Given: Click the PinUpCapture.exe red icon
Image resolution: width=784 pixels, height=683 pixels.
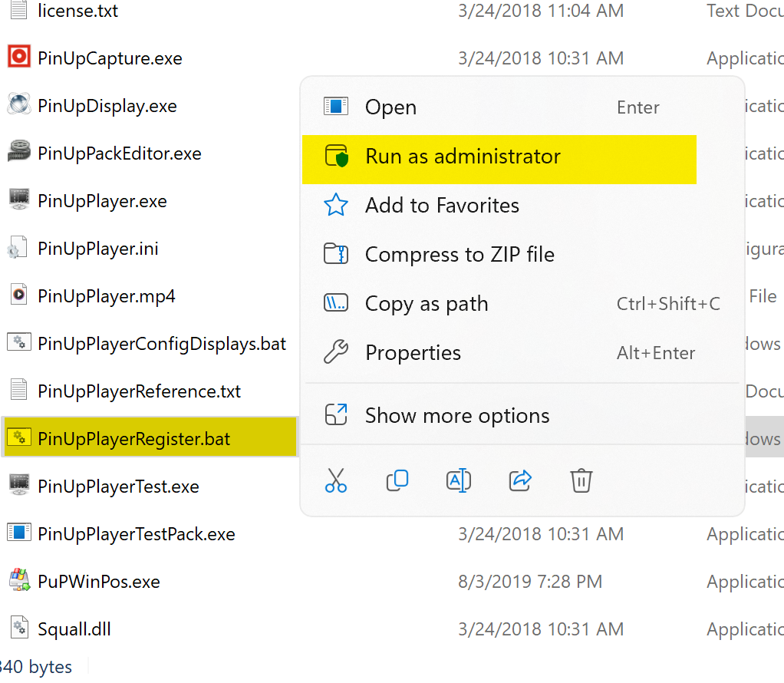Looking at the screenshot, I should coord(18,58).
